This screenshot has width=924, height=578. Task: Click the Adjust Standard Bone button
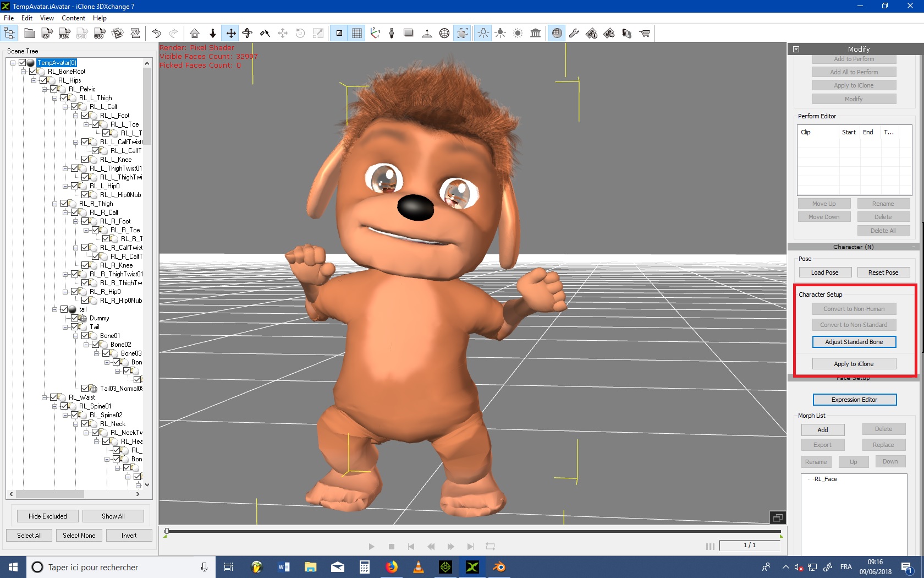854,342
